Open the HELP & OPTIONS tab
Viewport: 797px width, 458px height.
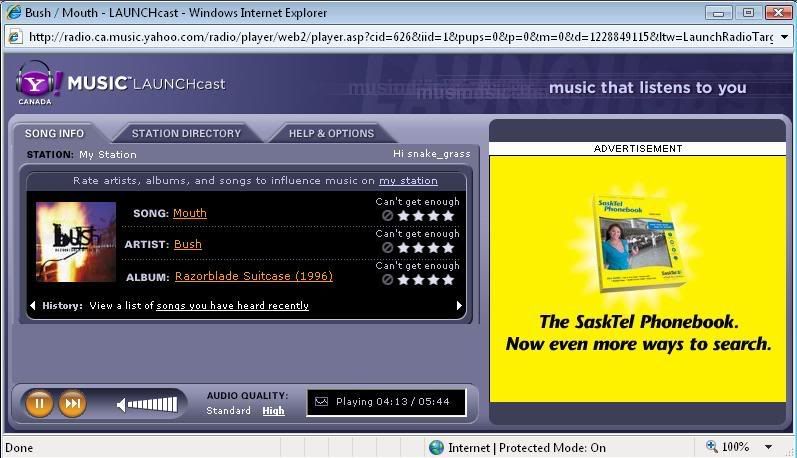click(x=331, y=133)
